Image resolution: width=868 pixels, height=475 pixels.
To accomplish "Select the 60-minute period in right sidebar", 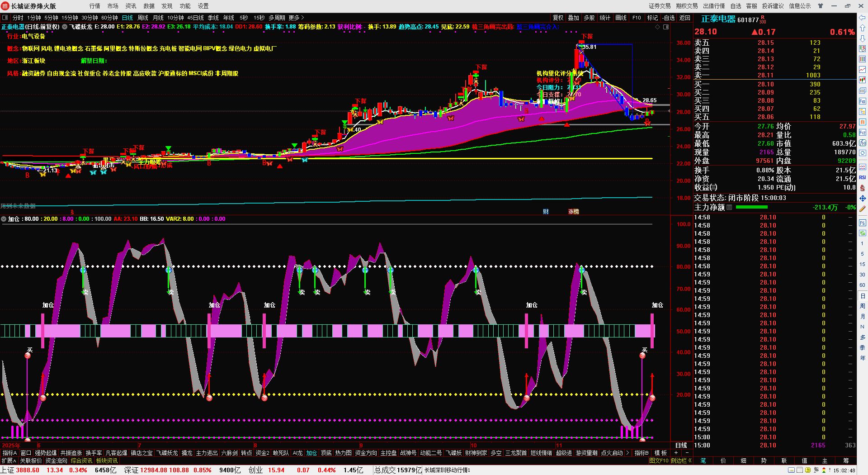I will (862, 285).
